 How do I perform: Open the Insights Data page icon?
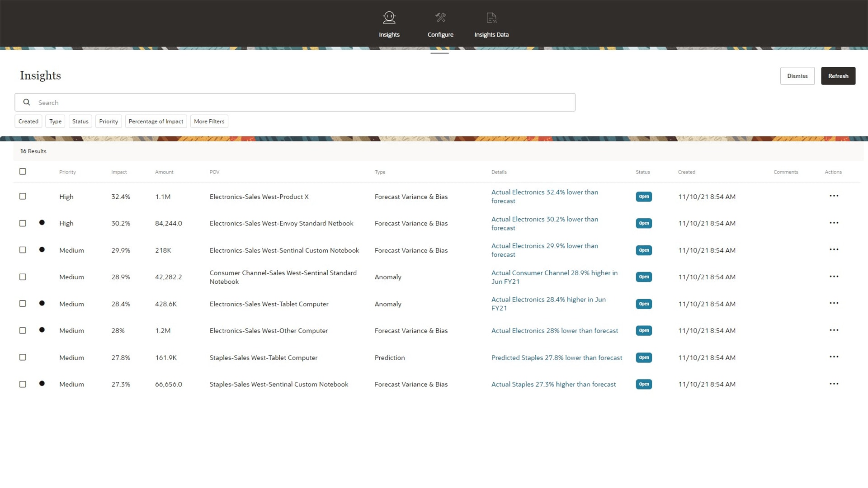click(x=491, y=23)
